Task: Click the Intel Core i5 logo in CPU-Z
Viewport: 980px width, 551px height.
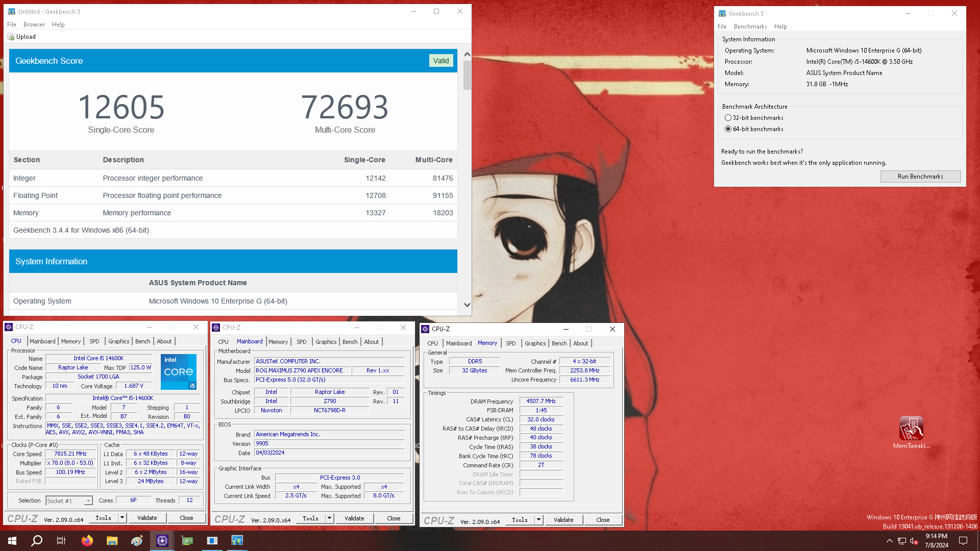Action: (179, 372)
